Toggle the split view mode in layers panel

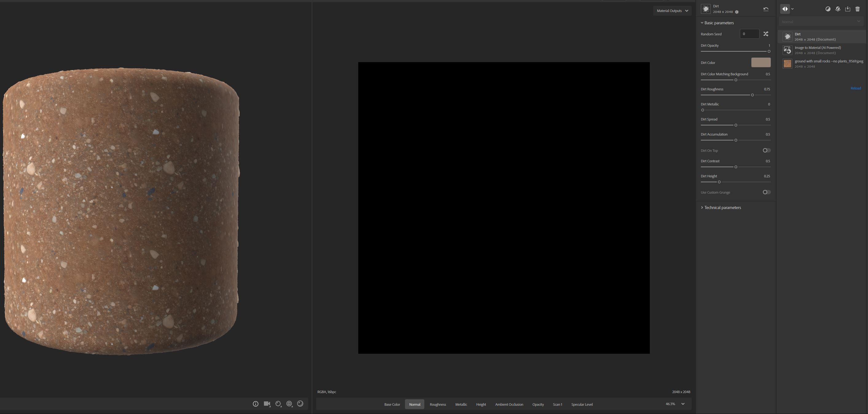pos(785,9)
